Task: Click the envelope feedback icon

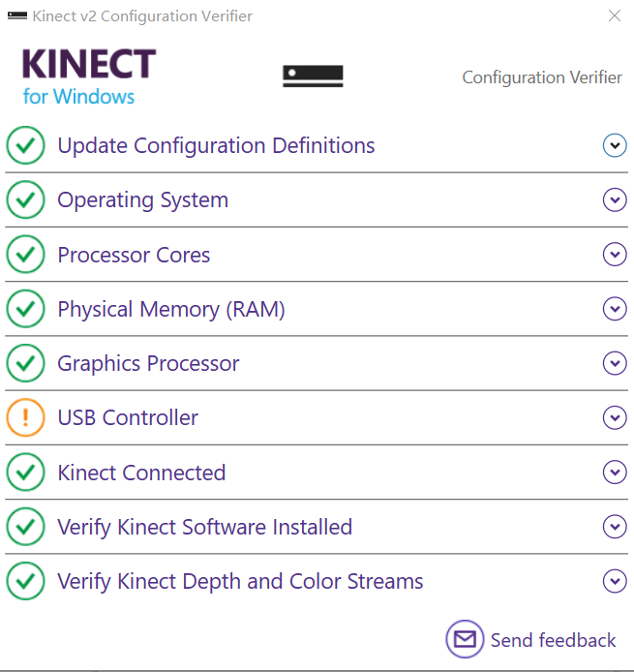Action: pyautogui.click(x=465, y=639)
